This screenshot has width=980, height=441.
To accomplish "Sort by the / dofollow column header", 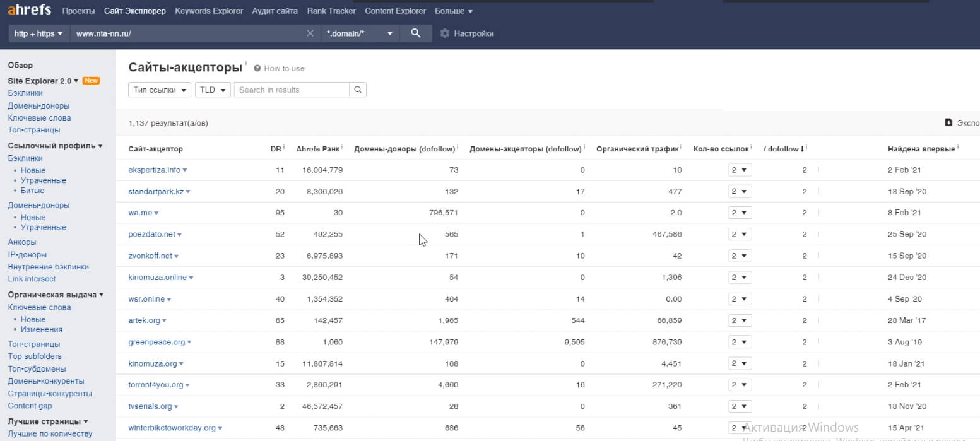I will point(783,148).
